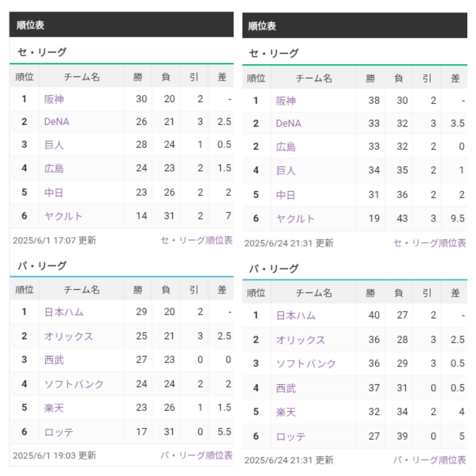This screenshot has height=476, width=476.
Task: Select ヤクルト in the right standings table
Action: tap(295, 219)
